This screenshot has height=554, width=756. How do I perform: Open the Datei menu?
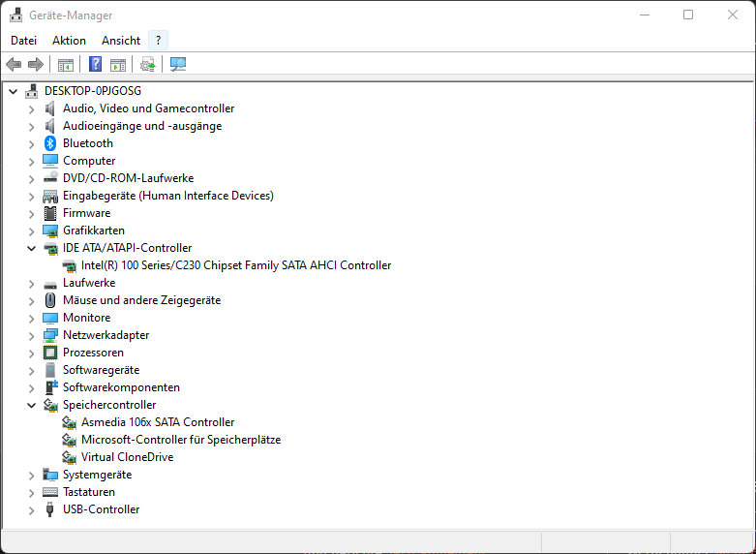pyautogui.click(x=23, y=41)
